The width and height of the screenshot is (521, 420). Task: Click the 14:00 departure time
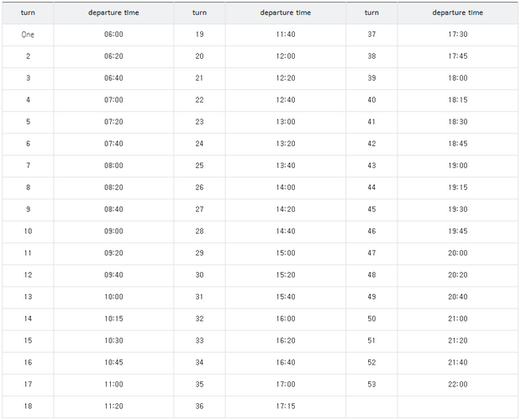coord(286,187)
